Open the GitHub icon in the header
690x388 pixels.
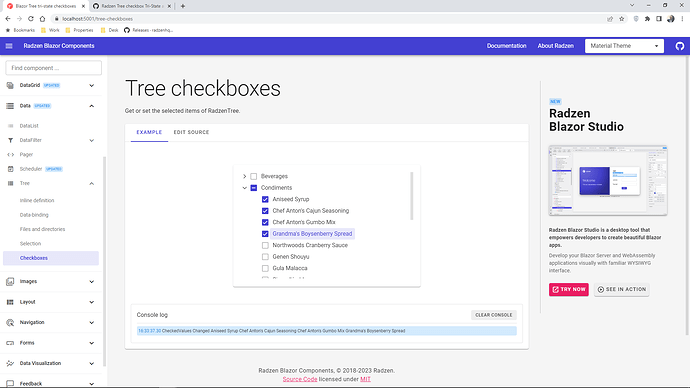[680, 46]
